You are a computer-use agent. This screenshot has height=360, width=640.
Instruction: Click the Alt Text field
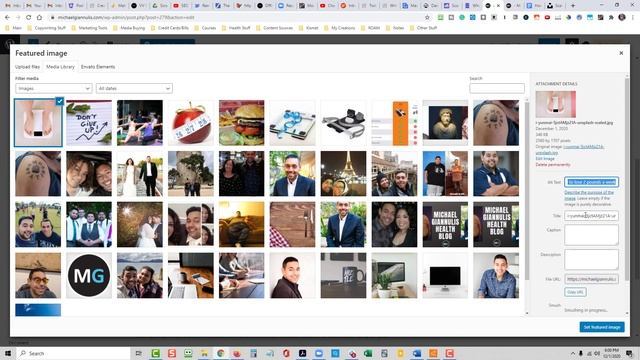tap(591, 182)
